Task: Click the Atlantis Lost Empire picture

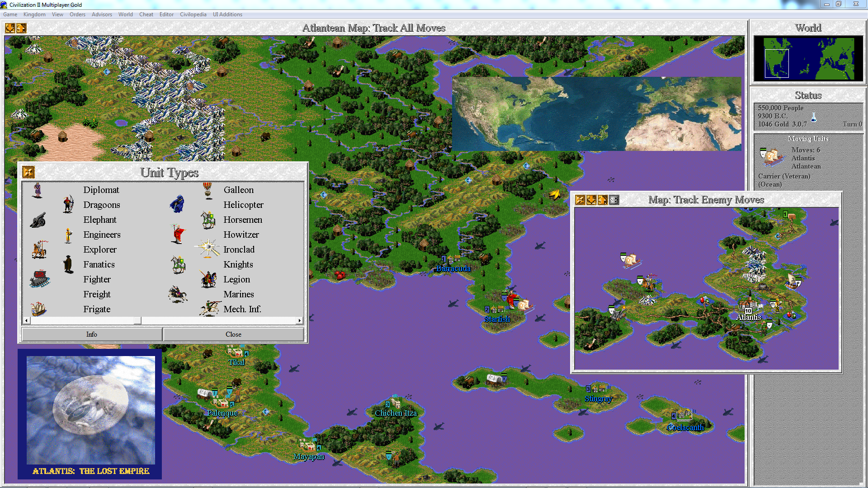Action: (x=90, y=410)
